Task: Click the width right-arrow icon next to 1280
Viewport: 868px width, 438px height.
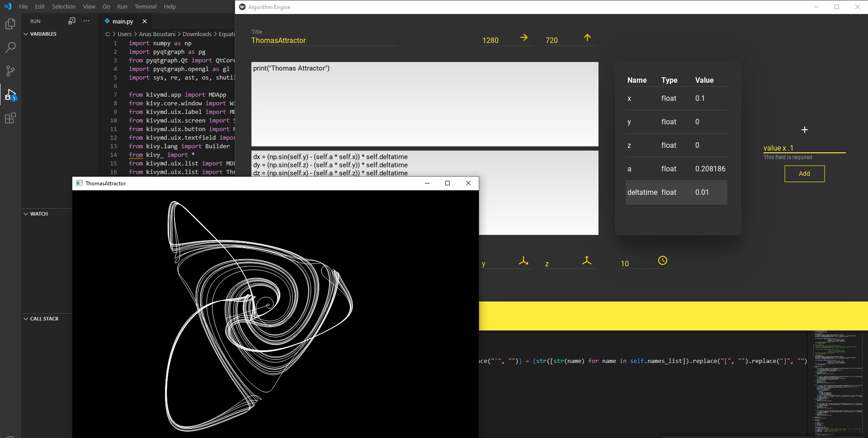Action: [524, 38]
